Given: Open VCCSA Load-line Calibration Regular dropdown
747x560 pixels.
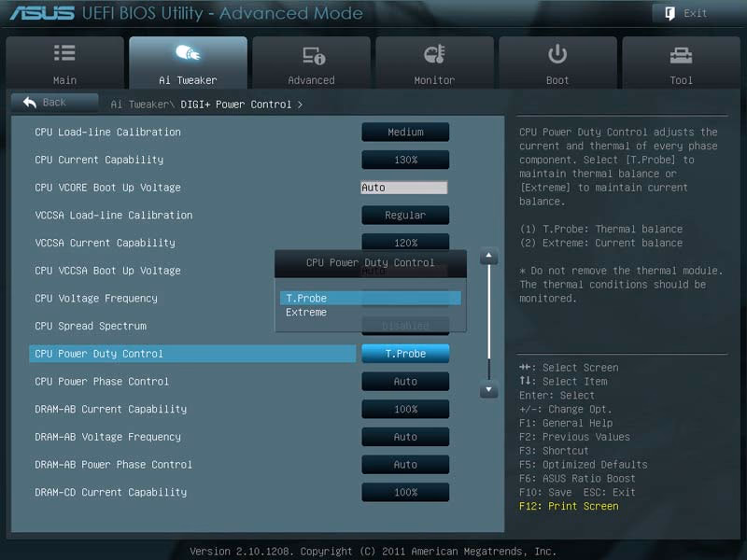Looking at the screenshot, I should pos(405,215).
